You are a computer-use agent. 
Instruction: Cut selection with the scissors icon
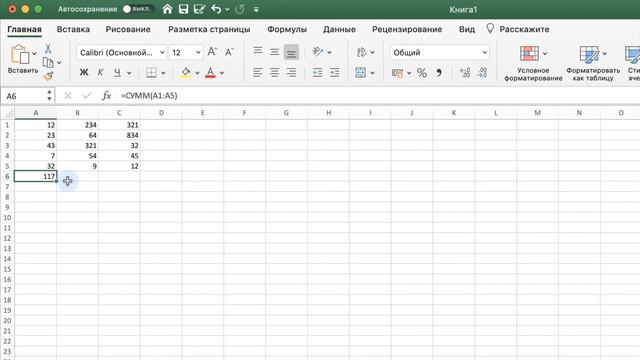tap(48, 49)
